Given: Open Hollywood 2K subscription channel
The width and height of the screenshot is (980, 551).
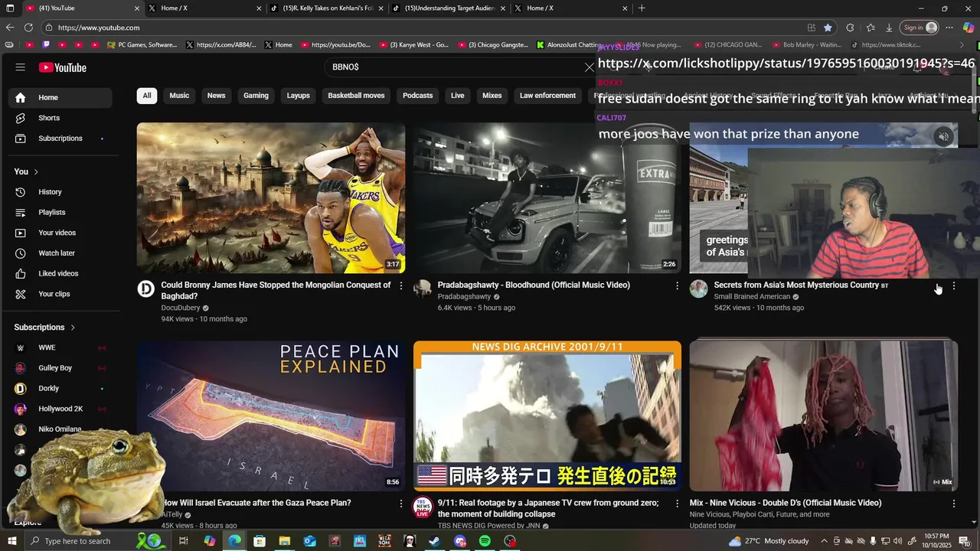Looking at the screenshot, I should point(60,409).
